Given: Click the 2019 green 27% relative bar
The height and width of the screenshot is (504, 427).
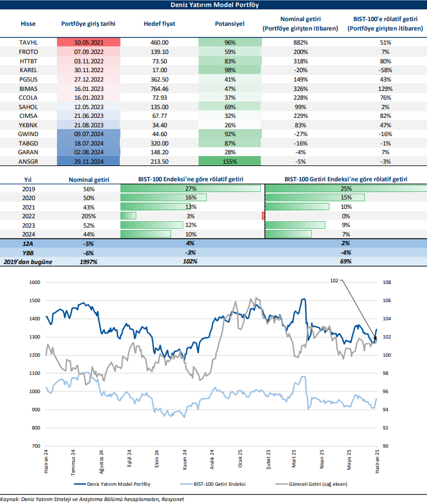Looking at the screenshot, I should (190, 188).
